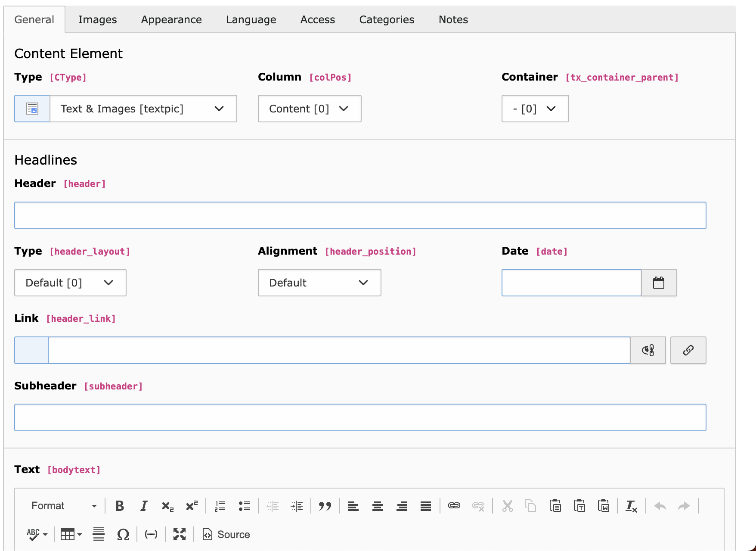
Task: Open the Format paragraph dropdown
Action: pyautogui.click(x=64, y=506)
